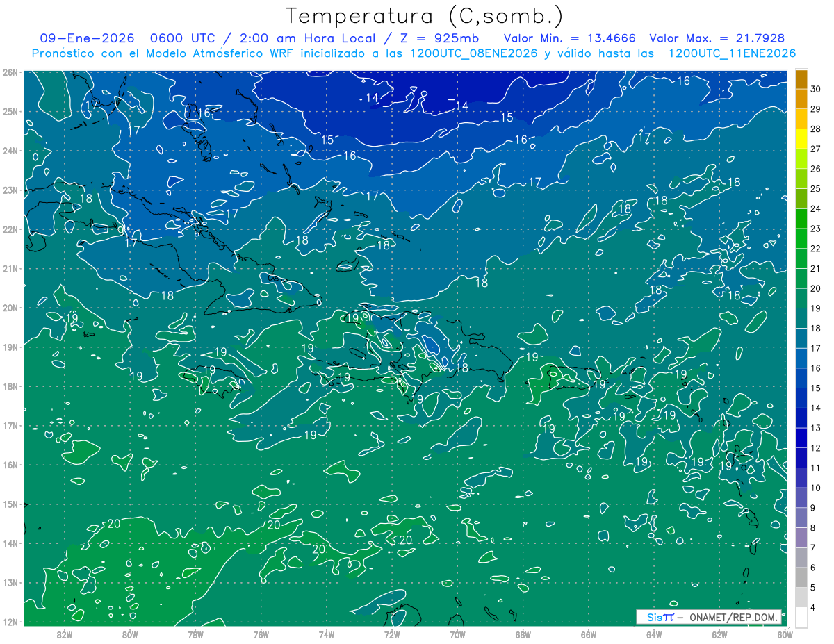
Task: Click the colorbar scale label "4"
Action: pyautogui.click(x=813, y=608)
